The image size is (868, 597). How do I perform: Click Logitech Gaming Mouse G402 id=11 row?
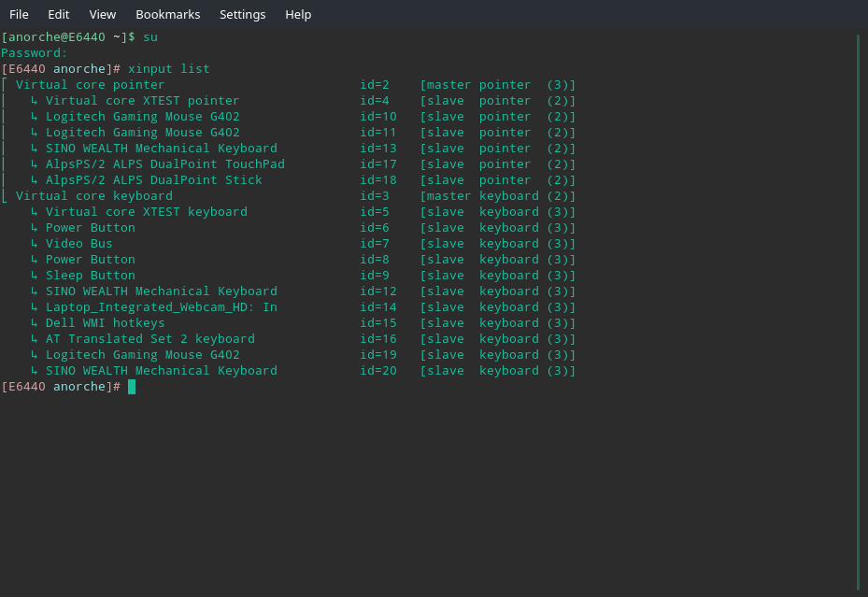288,133
